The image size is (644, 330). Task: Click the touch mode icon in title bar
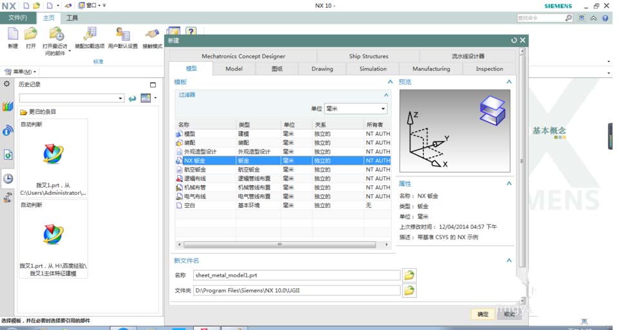tap(68, 6)
